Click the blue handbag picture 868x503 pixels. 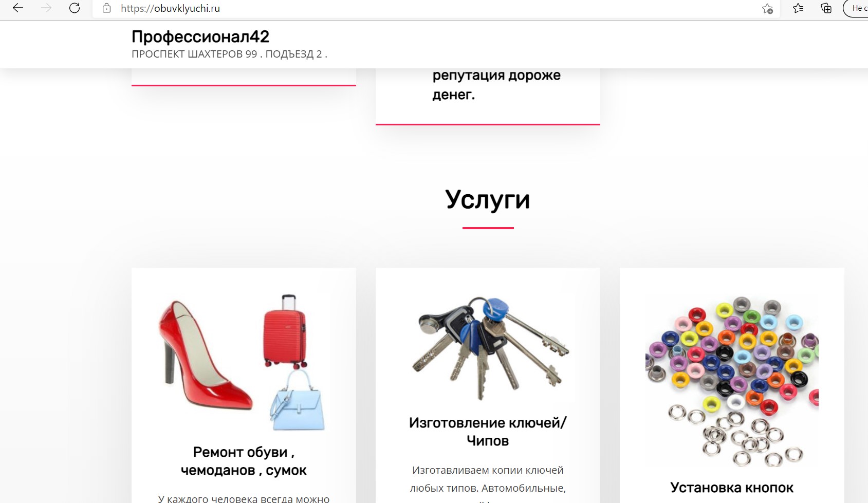click(x=297, y=400)
